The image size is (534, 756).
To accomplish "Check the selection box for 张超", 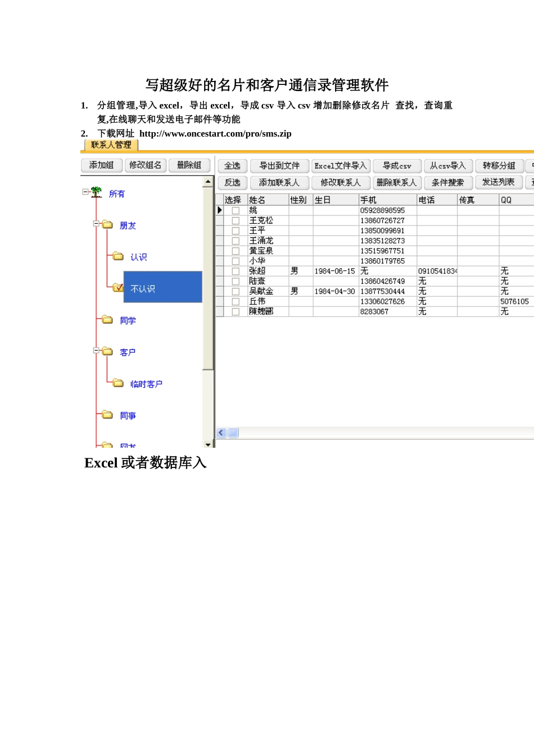I will 236,271.
